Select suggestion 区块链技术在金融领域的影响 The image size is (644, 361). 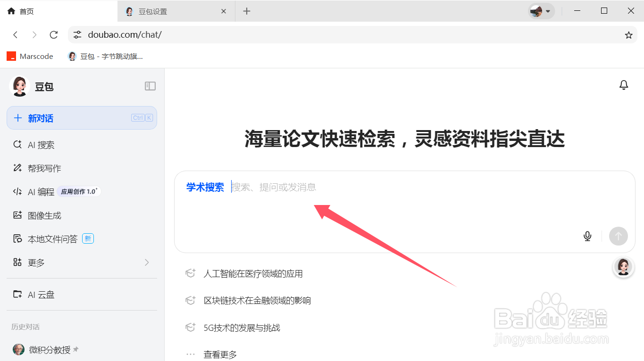(257, 301)
